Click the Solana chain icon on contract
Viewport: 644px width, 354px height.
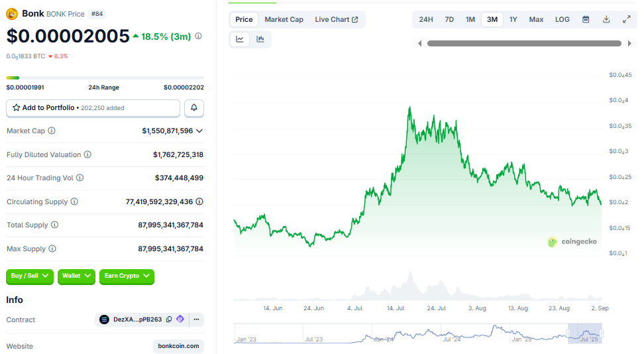[x=104, y=320]
